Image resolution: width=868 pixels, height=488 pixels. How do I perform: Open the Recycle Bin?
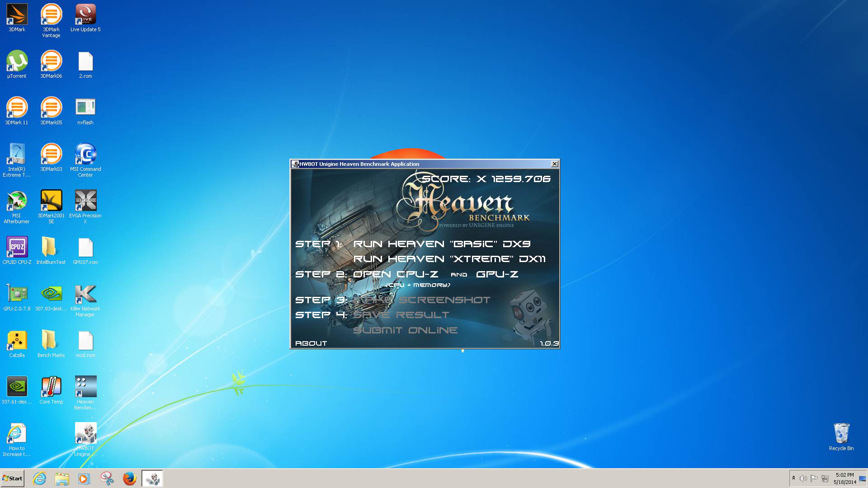coord(841,437)
